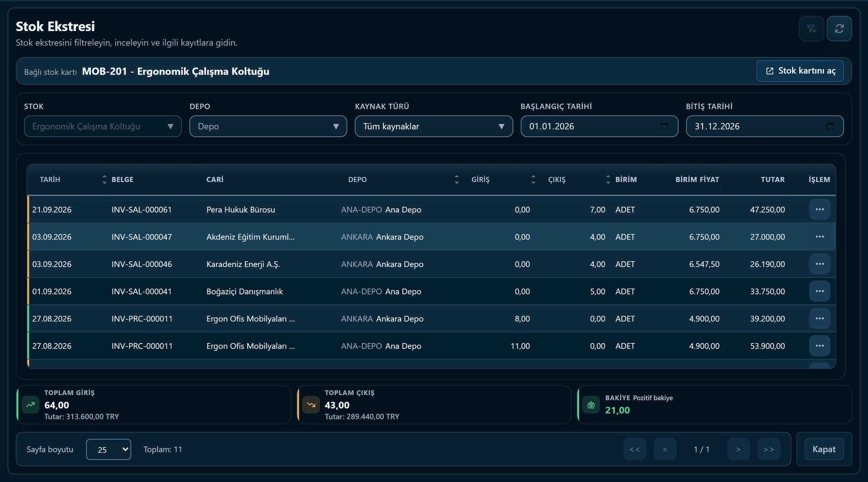Open calendar picker for Başlangıç Tarihi
Screen dimensions: 868x482
tap(665, 126)
